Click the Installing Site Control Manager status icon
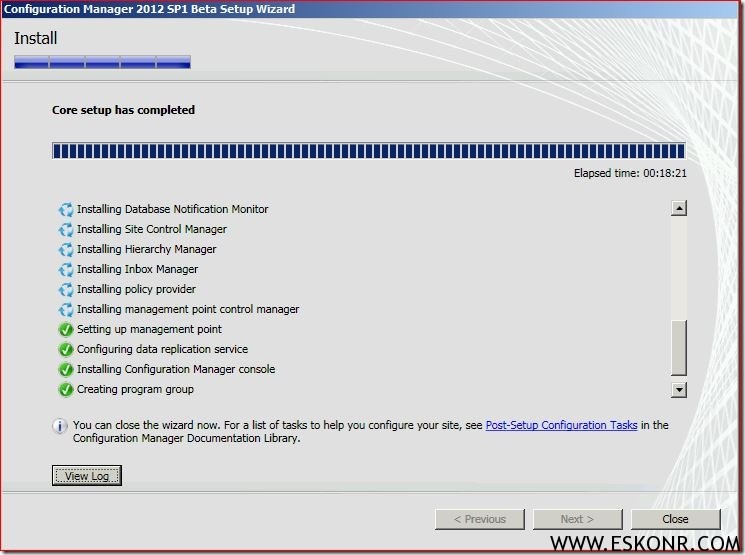The height and width of the screenshot is (555, 745). pyautogui.click(x=66, y=230)
